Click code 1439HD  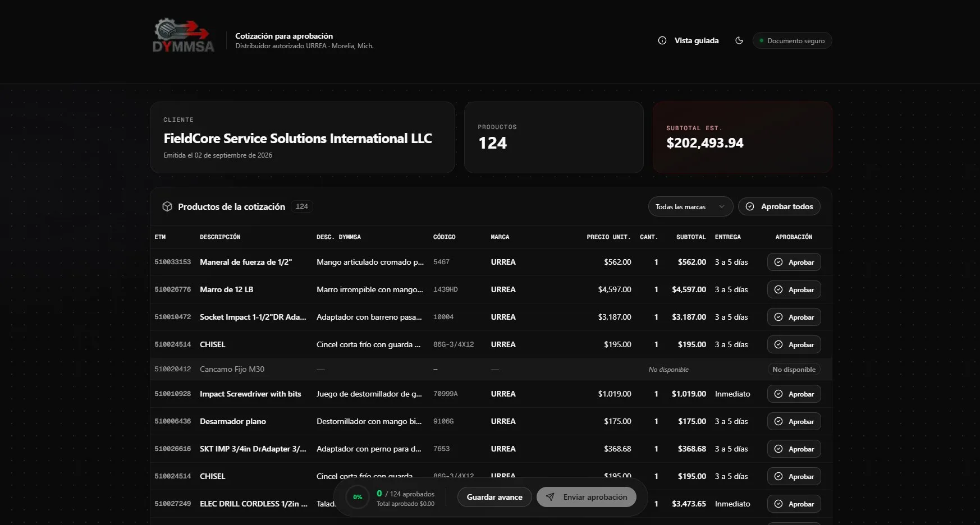445,289
